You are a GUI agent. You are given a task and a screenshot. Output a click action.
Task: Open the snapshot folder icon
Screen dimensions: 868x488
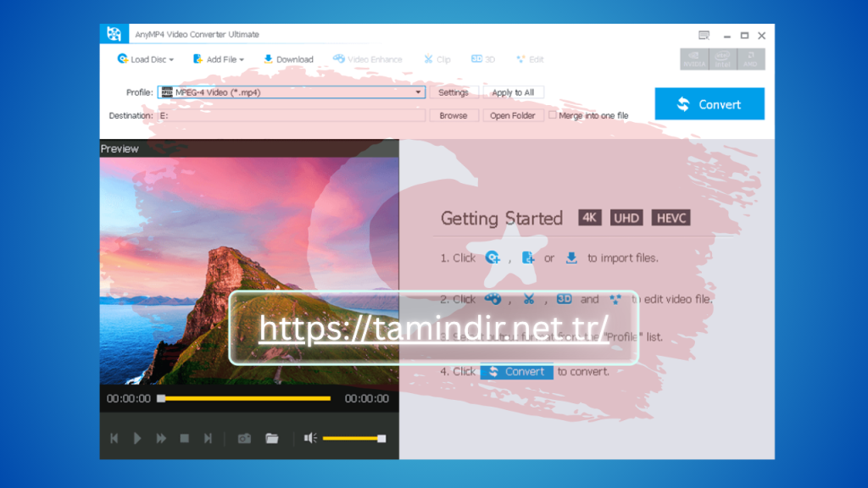click(272, 438)
